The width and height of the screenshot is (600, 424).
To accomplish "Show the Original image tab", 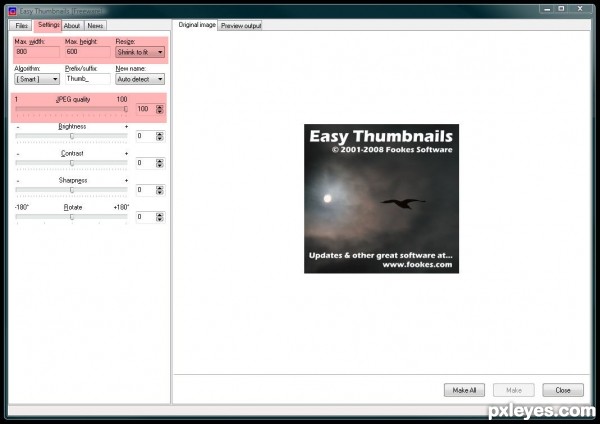I will coord(197,25).
